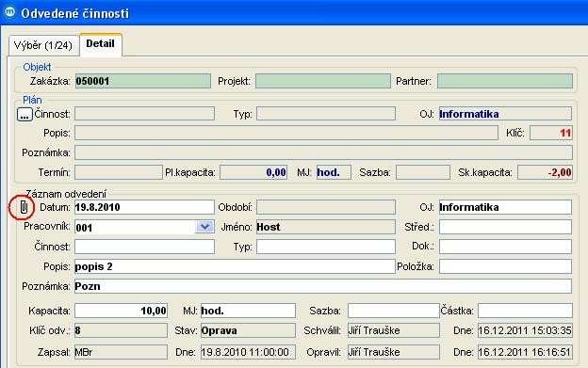Click the Poznámka field with Pozn

[x=323, y=286]
